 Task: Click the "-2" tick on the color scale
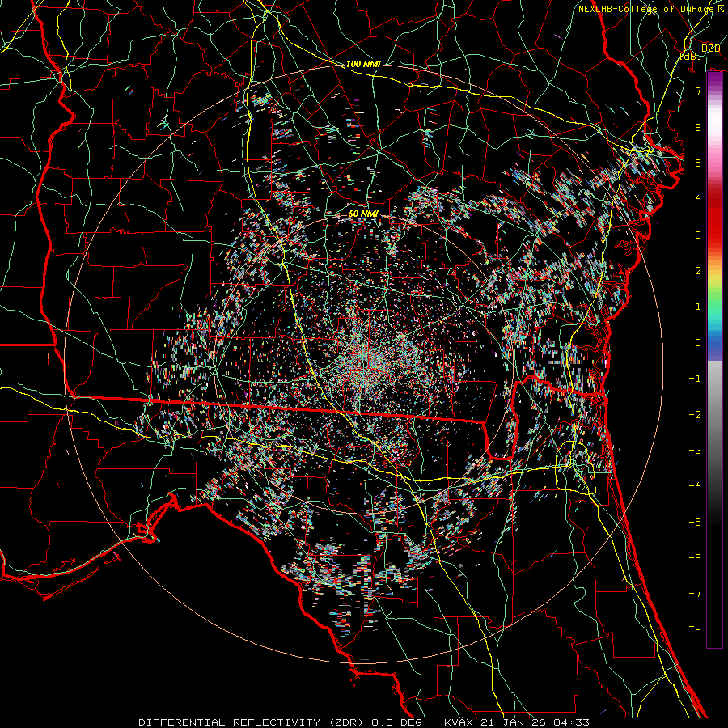click(x=695, y=415)
